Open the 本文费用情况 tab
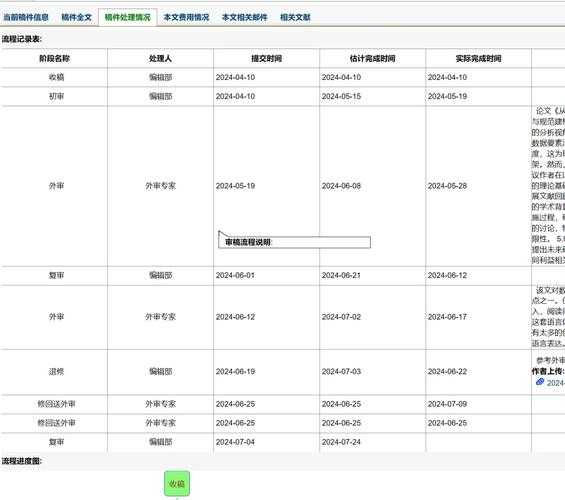 (186, 17)
